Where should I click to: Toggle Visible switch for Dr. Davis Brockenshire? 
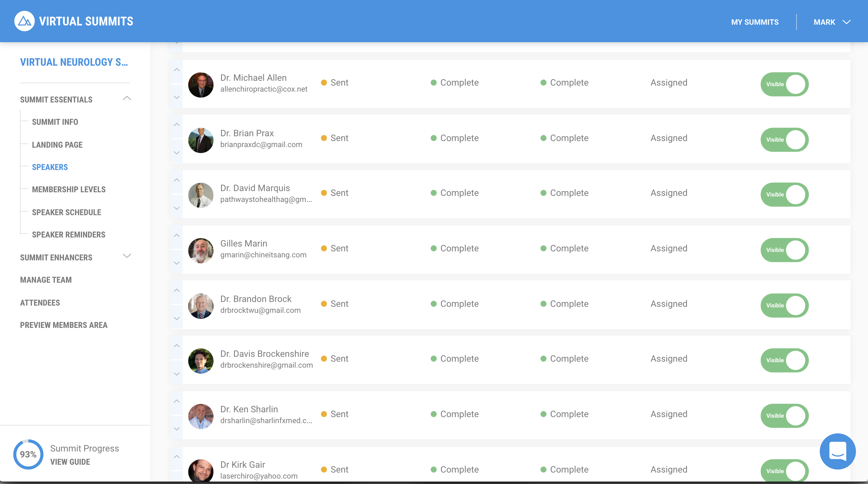coord(784,360)
